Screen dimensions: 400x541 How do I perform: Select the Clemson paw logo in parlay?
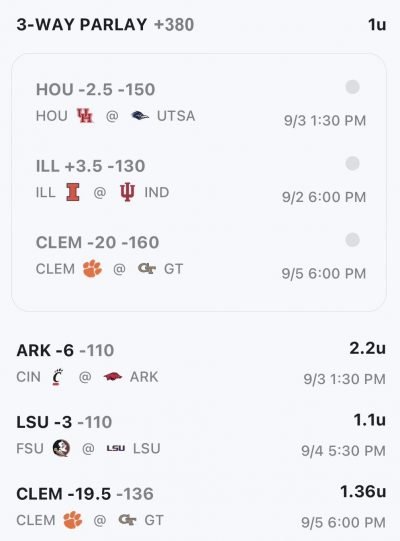(92, 269)
